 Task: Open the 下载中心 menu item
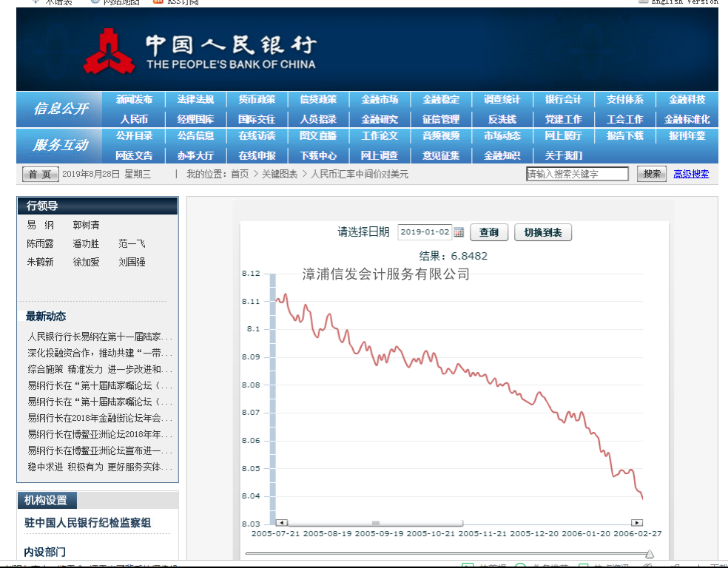click(x=318, y=155)
